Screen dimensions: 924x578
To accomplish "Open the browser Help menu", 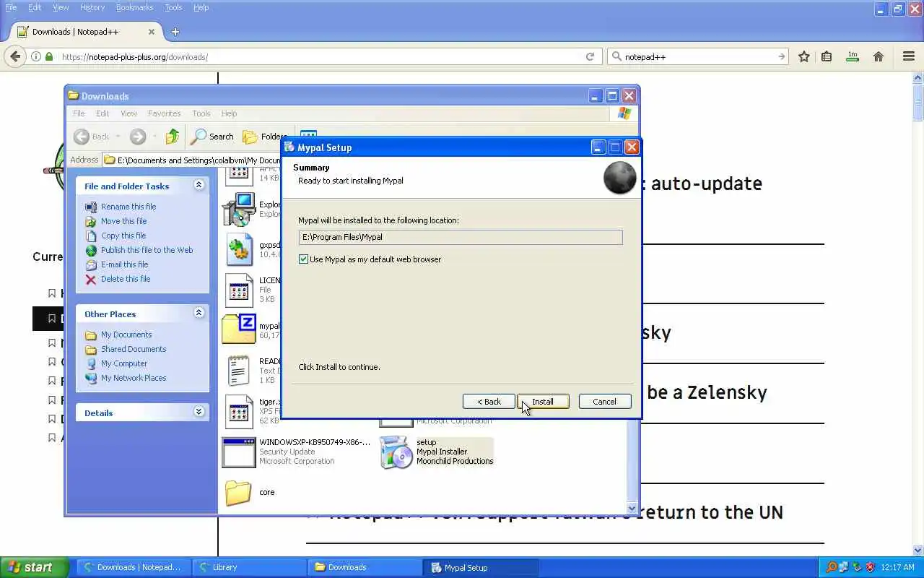I will point(201,7).
